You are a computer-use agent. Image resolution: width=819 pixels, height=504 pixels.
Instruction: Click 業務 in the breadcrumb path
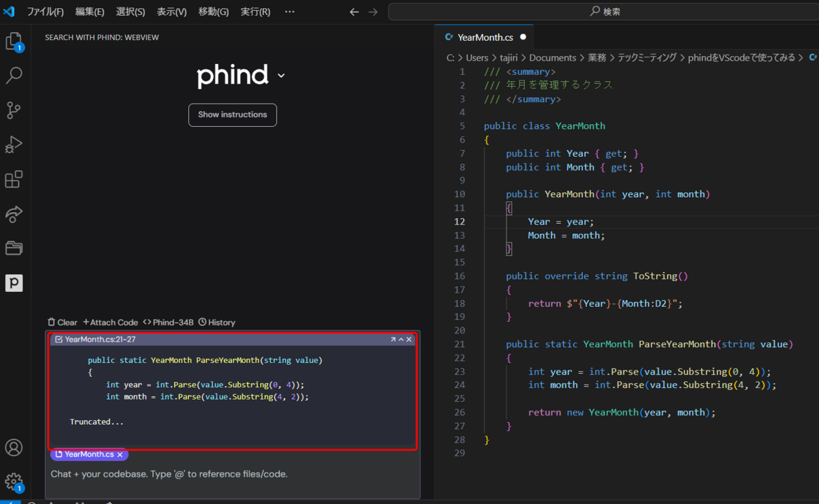coord(597,58)
